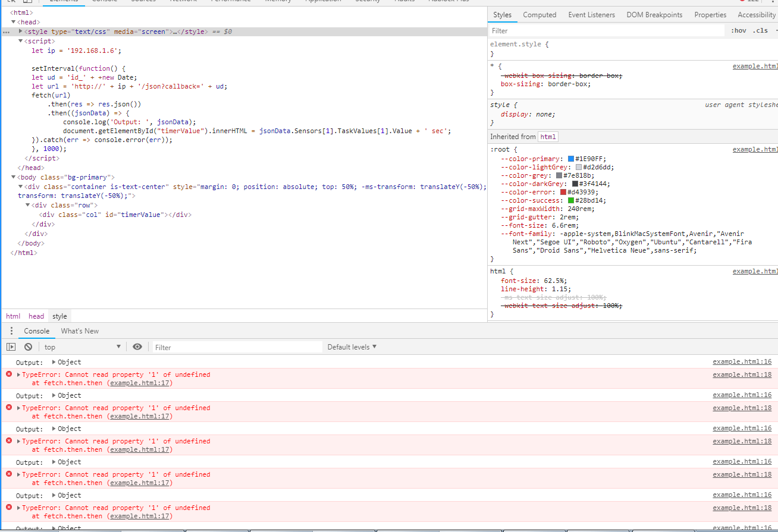
Task: Click the --grid-maxWidth: 240rem declaration
Action: tap(548, 209)
